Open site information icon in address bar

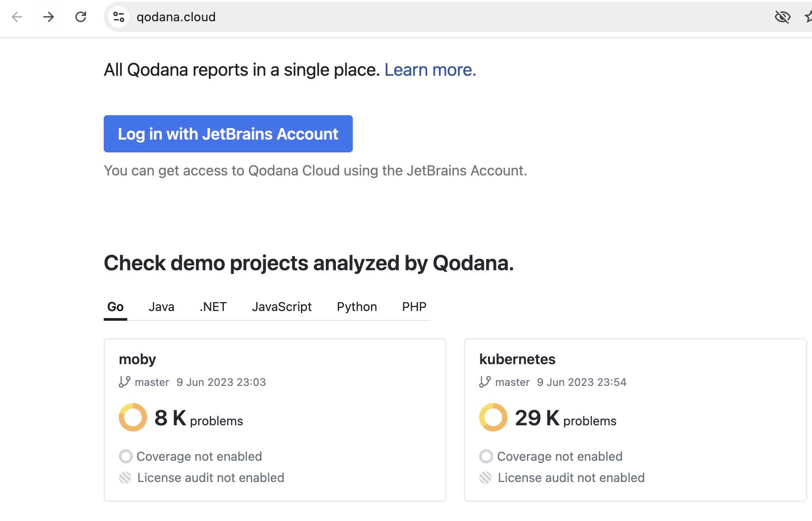coord(119,17)
